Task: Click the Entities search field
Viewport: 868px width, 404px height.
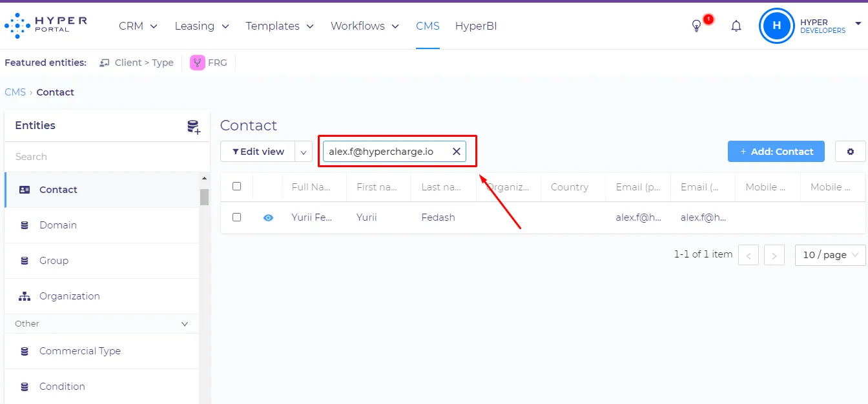Action: (x=107, y=157)
